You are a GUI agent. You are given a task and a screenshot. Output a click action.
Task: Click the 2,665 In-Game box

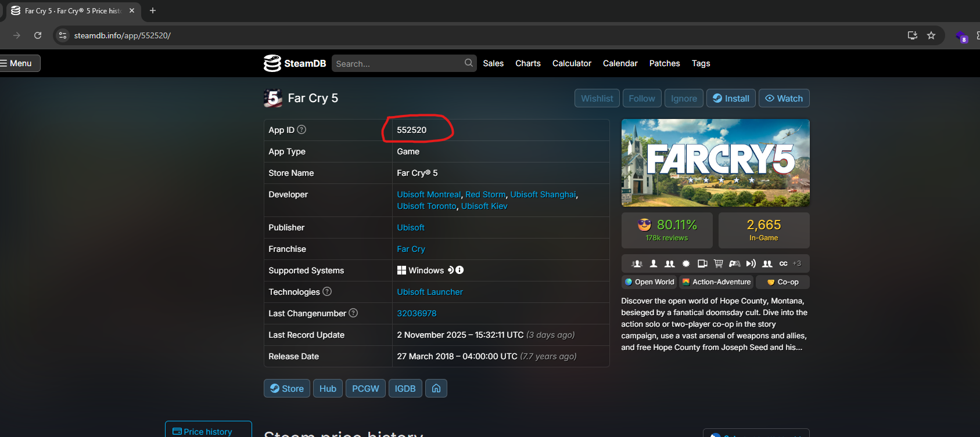[x=764, y=230]
